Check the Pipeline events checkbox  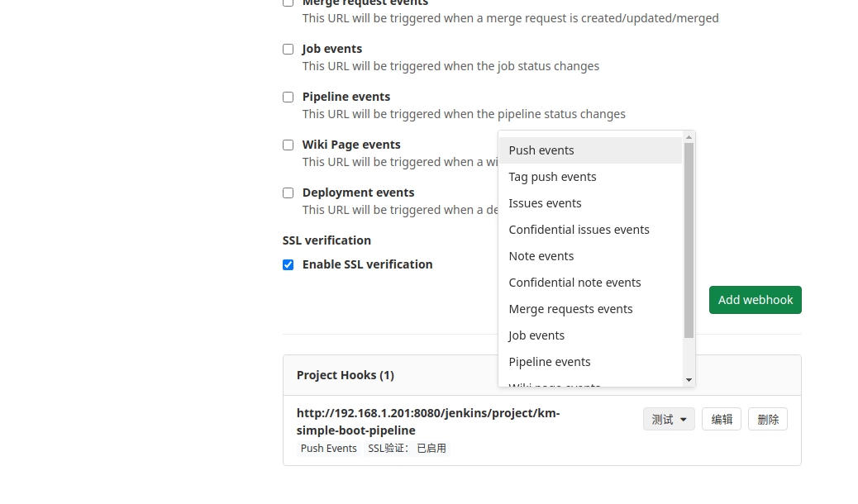(x=288, y=97)
